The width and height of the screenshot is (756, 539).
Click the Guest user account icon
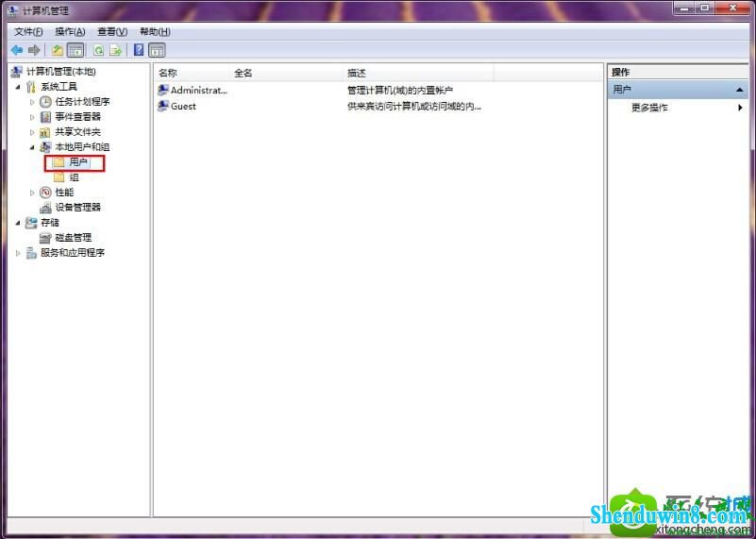click(163, 106)
